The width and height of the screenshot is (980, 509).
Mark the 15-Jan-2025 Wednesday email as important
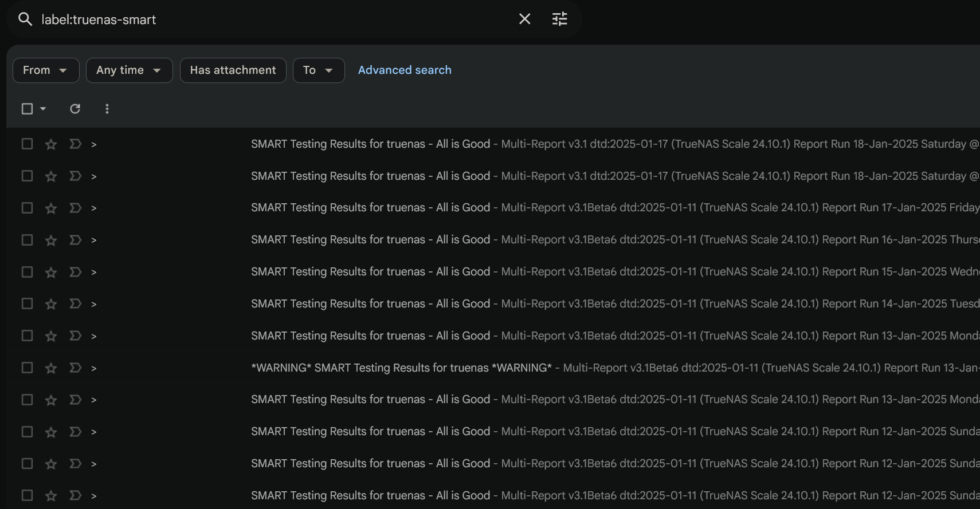pyautogui.click(x=75, y=272)
